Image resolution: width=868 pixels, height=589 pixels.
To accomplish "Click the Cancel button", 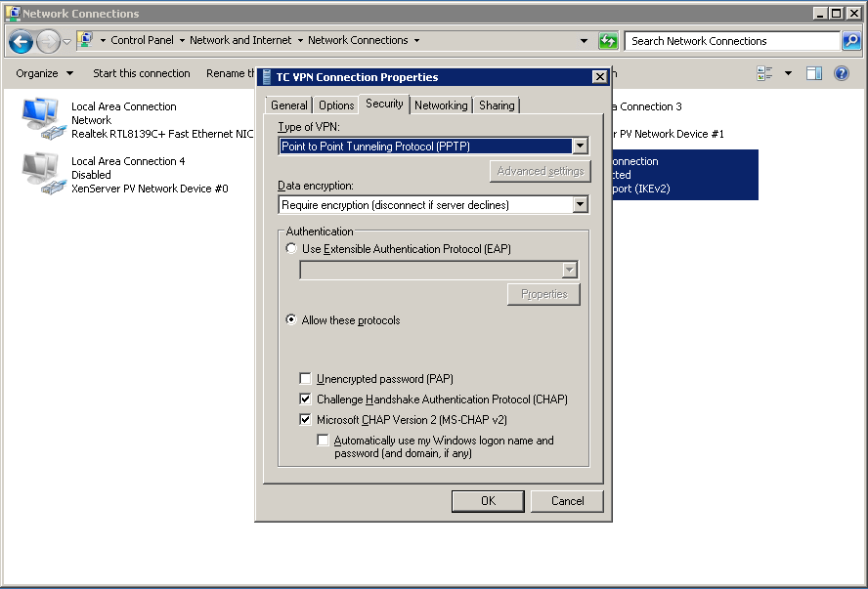I will click(x=567, y=501).
